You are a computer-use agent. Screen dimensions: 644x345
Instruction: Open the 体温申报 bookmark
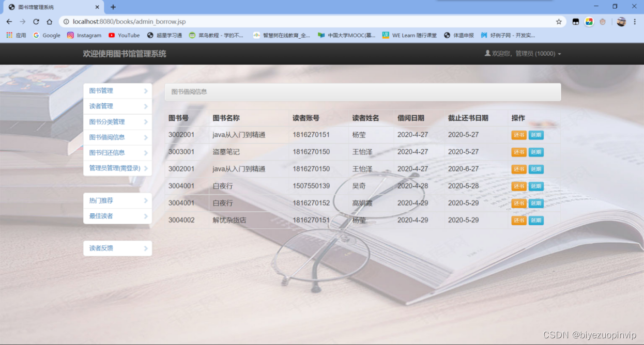click(x=460, y=35)
